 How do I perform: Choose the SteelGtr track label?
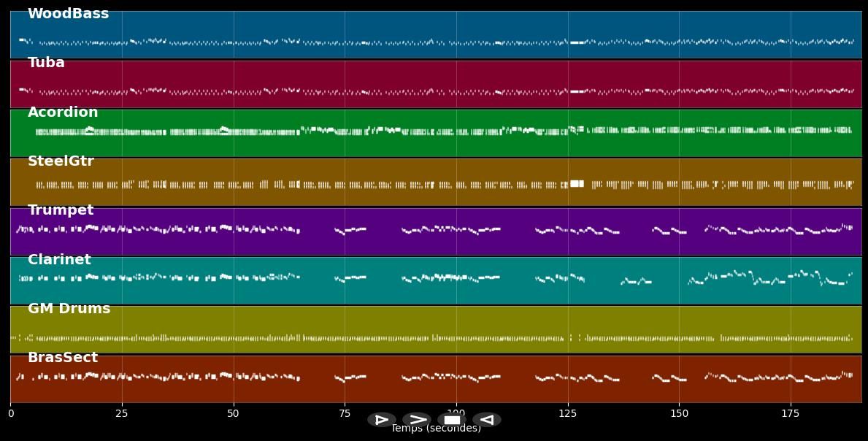click(61, 161)
